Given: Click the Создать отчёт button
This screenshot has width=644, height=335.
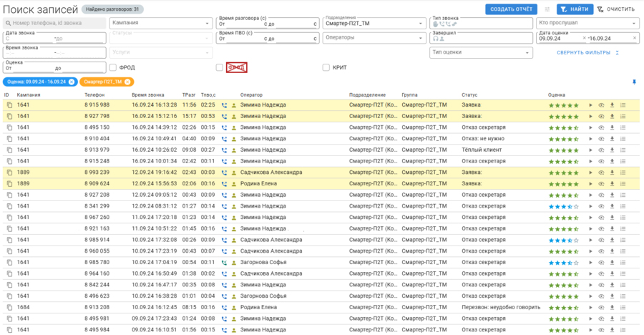Looking at the screenshot, I should pyautogui.click(x=511, y=9).
